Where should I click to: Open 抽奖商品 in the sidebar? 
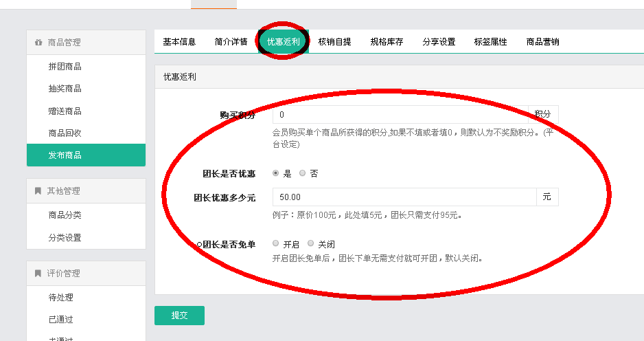[x=65, y=89]
